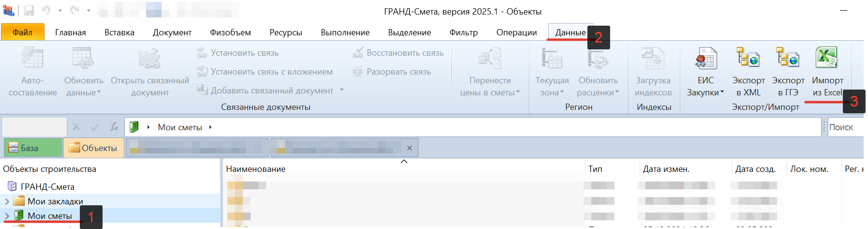Select Мои сметы tree item
This screenshot has height=229, width=868.
coord(50,215)
